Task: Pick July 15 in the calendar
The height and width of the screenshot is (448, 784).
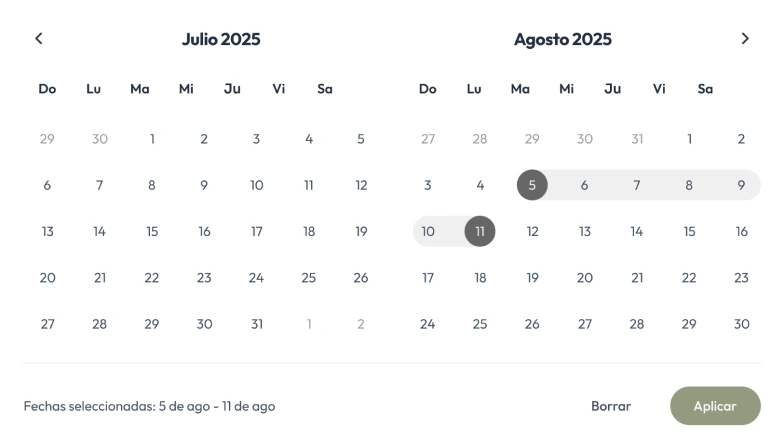Action: (x=152, y=231)
